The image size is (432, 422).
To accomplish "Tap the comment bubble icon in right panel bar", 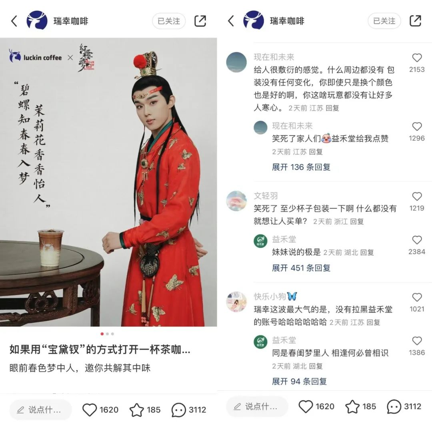I will pyautogui.click(x=394, y=407).
